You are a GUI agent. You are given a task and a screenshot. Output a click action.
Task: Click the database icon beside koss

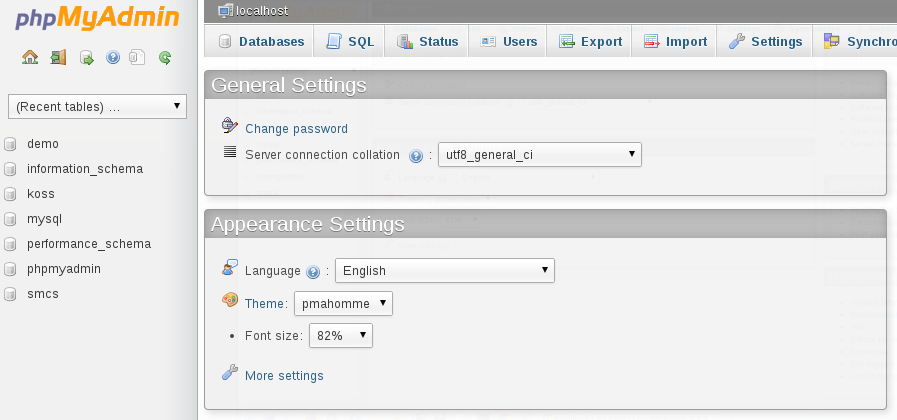pos(10,194)
